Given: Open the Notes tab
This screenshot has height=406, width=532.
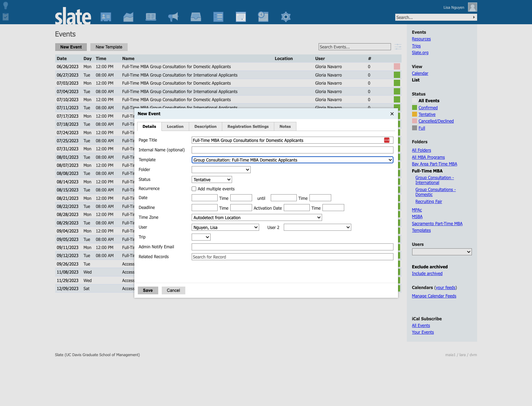Looking at the screenshot, I should [285, 126].
